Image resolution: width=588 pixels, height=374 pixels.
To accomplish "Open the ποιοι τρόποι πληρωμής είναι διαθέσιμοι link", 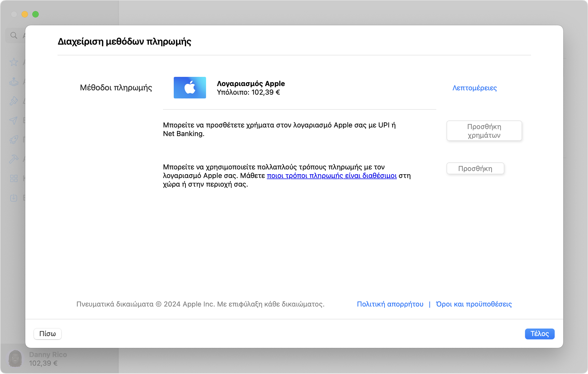I will pos(332,176).
